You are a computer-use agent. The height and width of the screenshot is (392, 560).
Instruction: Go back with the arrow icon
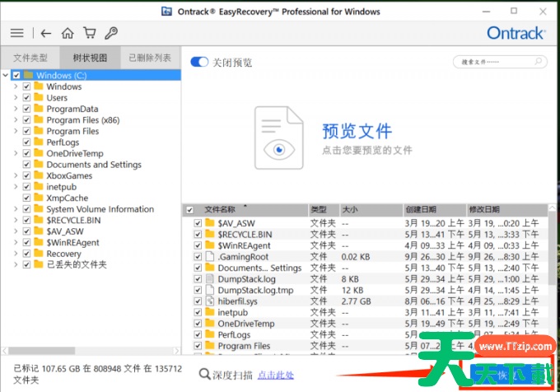click(46, 34)
